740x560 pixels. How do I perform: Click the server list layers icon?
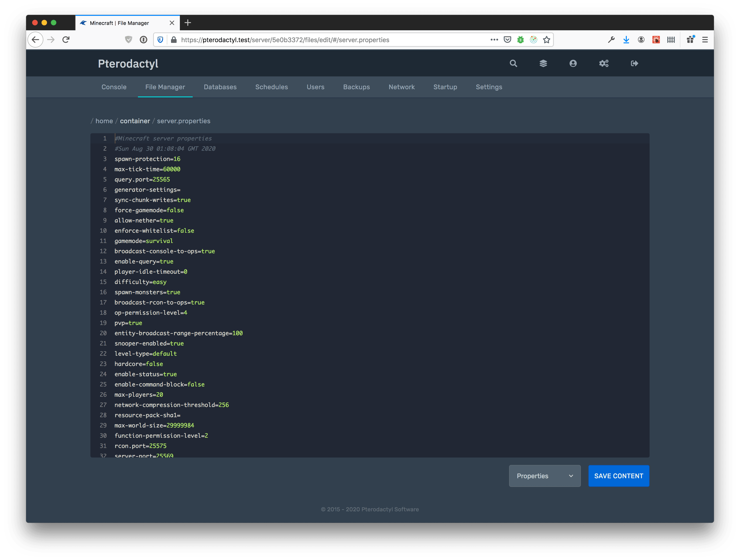point(543,64)
